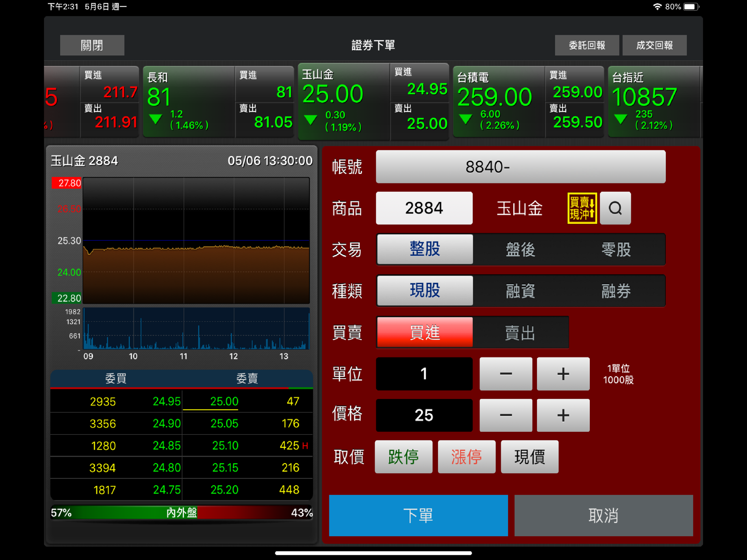Pick ask price 25.00 in order book

[x=224, y=401]
